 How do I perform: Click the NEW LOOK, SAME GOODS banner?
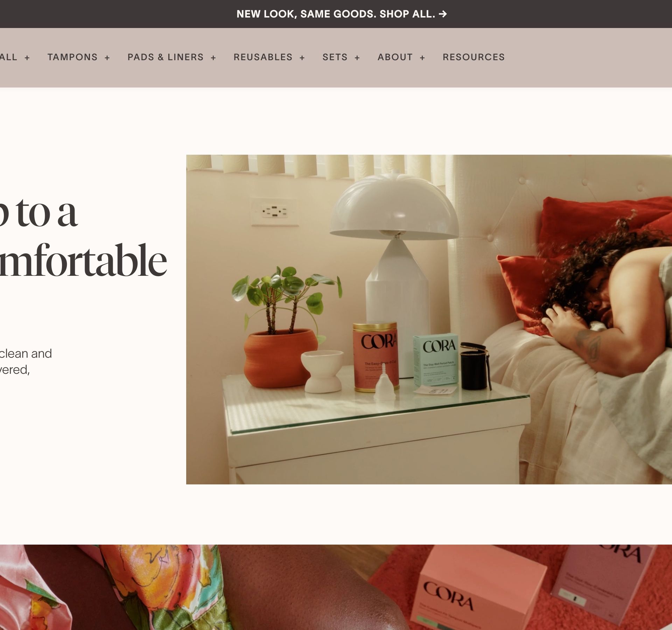pos(336,14)
